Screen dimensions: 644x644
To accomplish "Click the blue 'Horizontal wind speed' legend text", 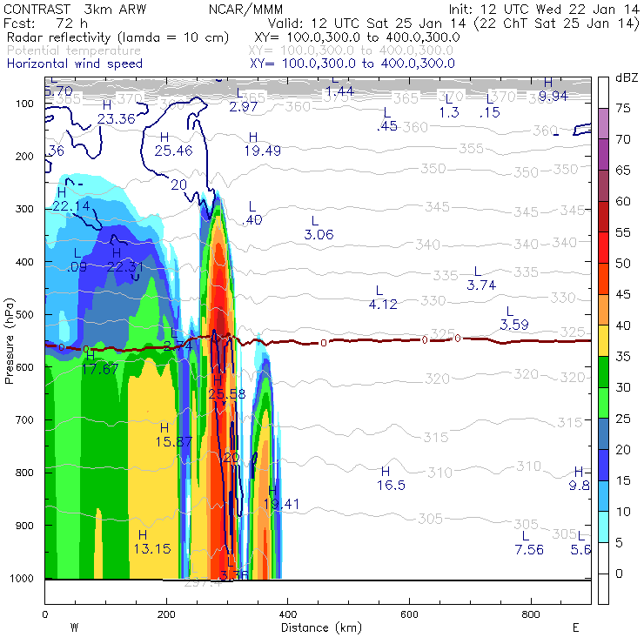I will click(x=75, y=64).
